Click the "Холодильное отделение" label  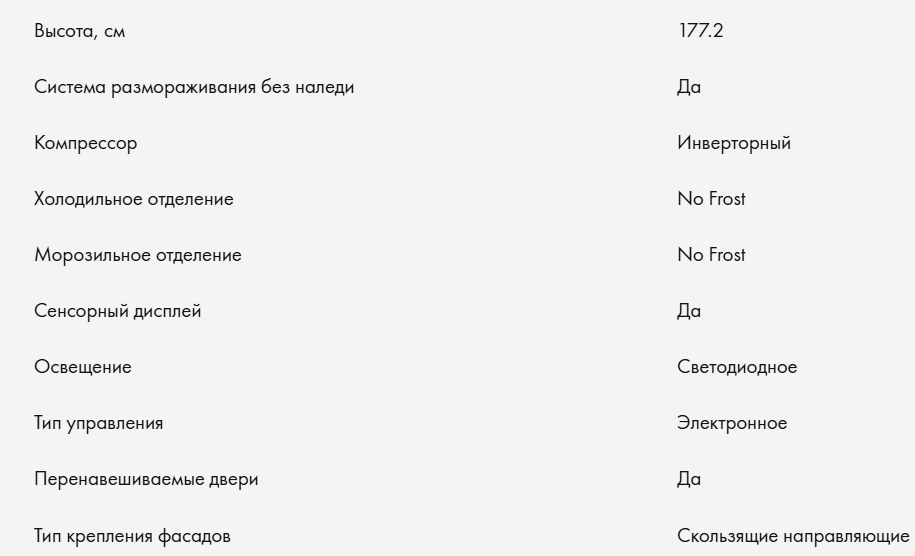click(134, 199)
